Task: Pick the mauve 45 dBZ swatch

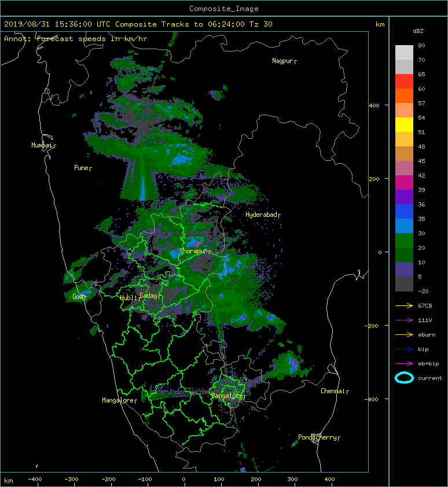Action: (x=404, y=168)
